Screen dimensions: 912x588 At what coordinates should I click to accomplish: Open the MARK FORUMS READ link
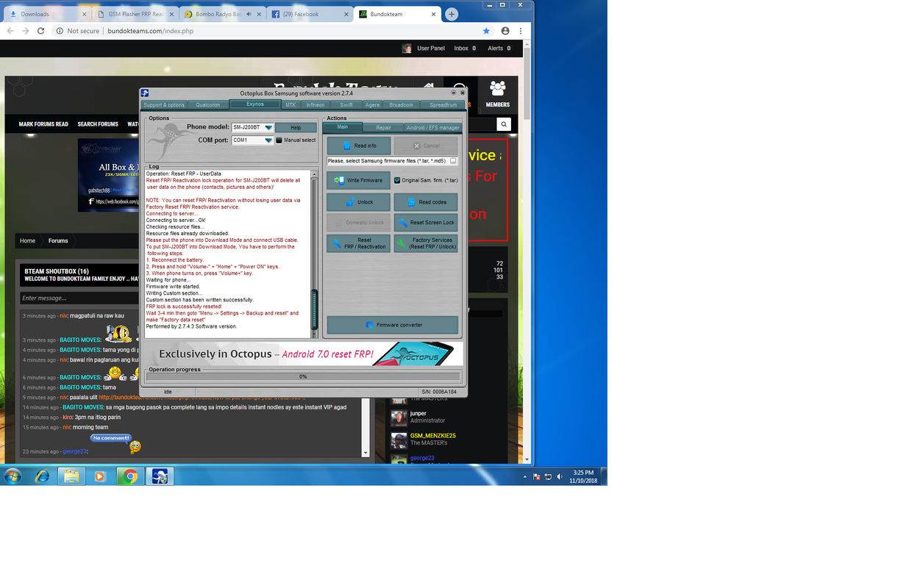43,124
